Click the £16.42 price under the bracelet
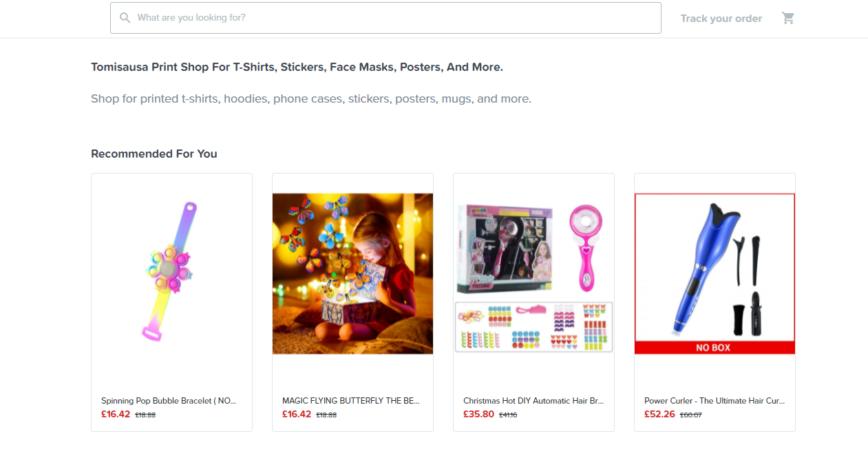Viewport: 868px width, 458px height. pyautogui.click(x=116, y=415)
